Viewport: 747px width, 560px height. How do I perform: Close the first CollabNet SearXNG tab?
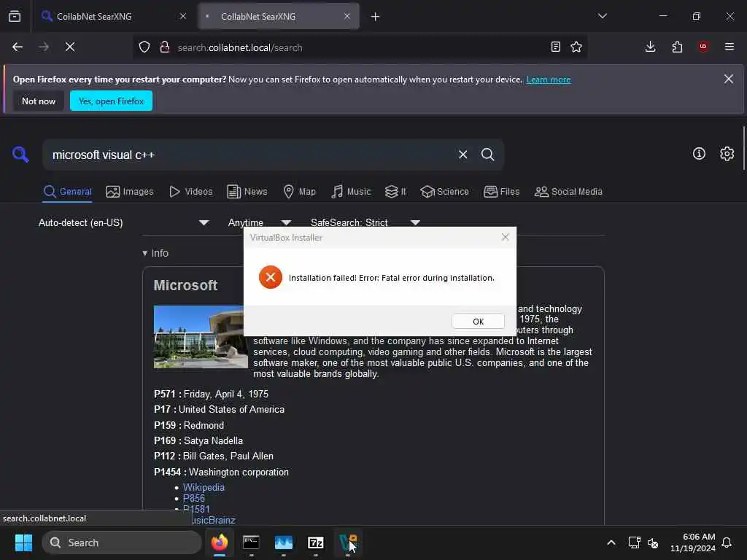(183, 17)
